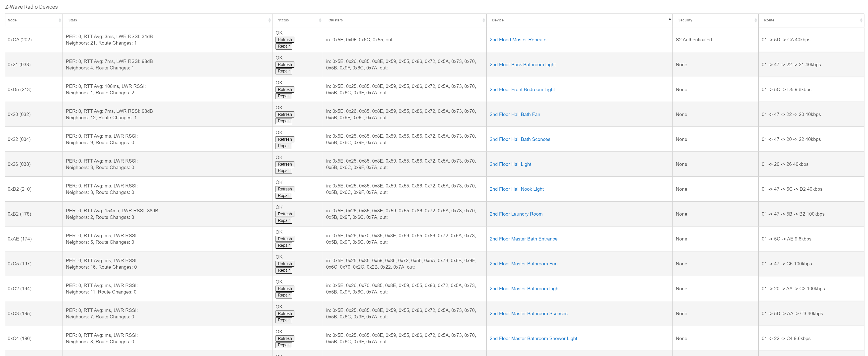The height and width of the screenshot is (356, 868).
Task: Refresh node 0xC3 (195)
Action: tap(285, 314)
